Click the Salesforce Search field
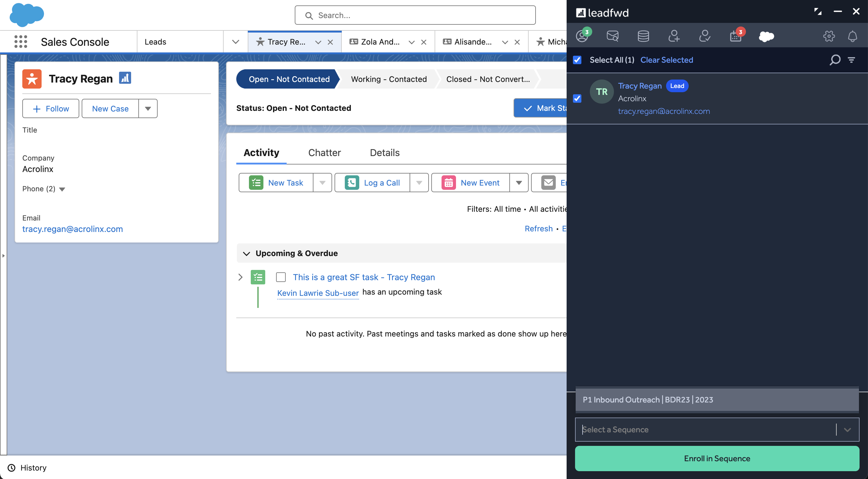 [415, 15]
